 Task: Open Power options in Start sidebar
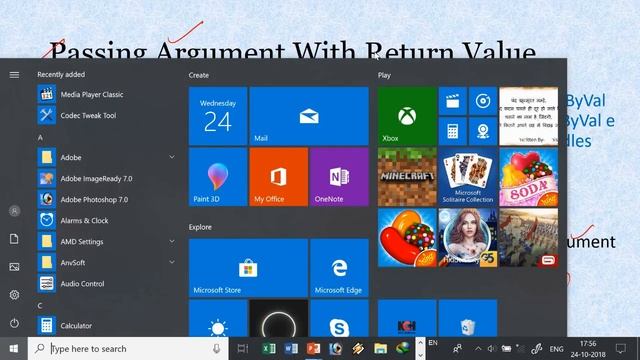pyautogui.click(x=14, y=323)
